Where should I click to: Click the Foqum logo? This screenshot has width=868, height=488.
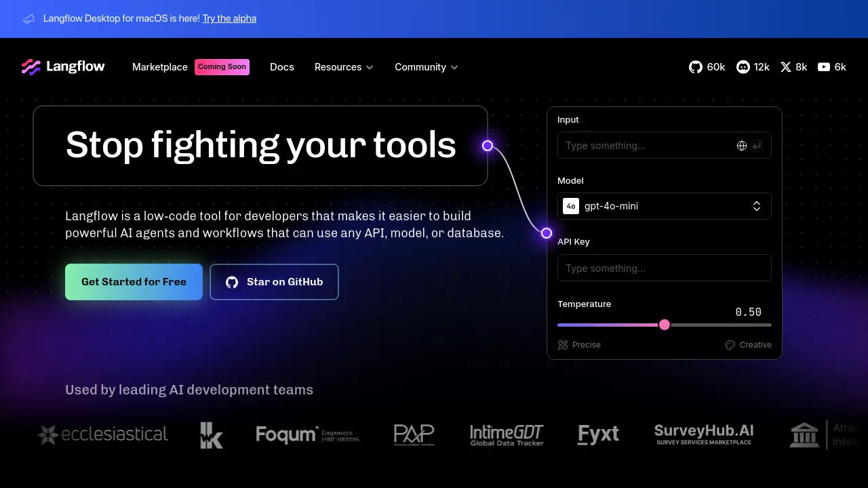(307, 434)
